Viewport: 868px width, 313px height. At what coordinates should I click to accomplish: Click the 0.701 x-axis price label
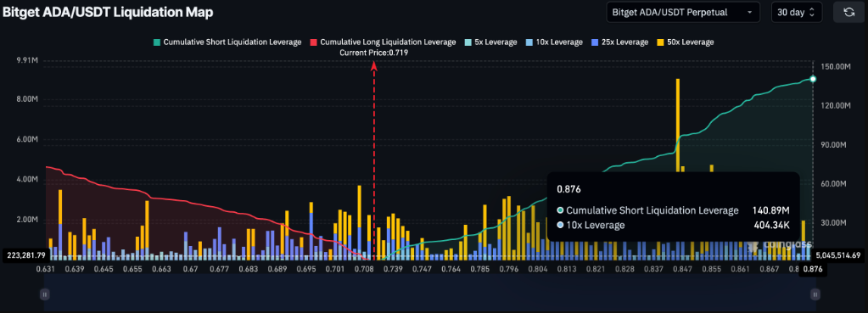335,269
